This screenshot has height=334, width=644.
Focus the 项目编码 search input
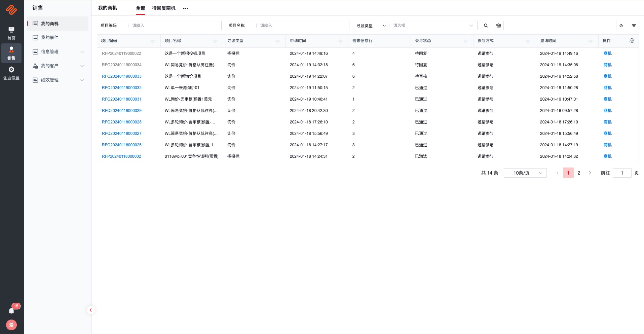[x=175, y=26]
